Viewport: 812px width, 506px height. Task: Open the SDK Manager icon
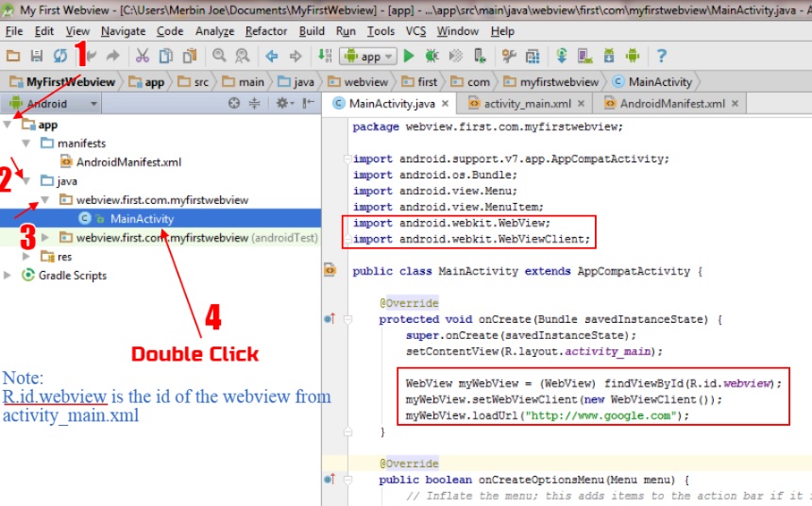[609, 56]
